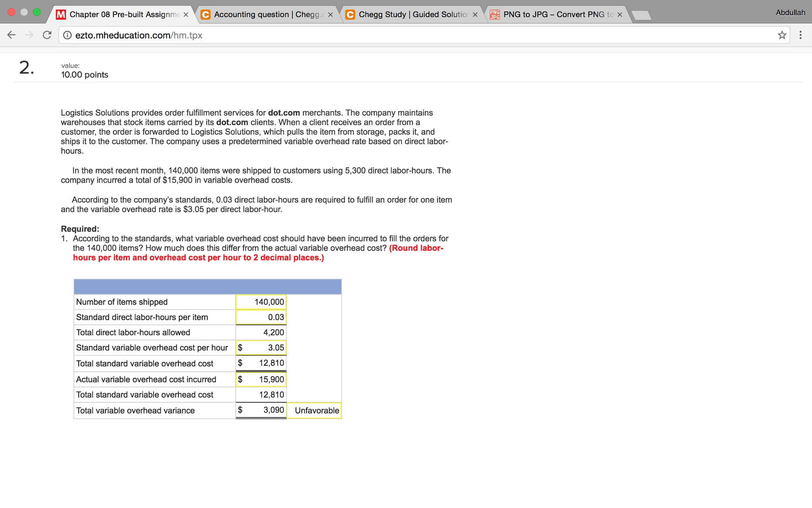Image resolution: width=812 pixels, height=508 pixels.
Task: Click the Abdullah profile button
Action: click(790, 13)
